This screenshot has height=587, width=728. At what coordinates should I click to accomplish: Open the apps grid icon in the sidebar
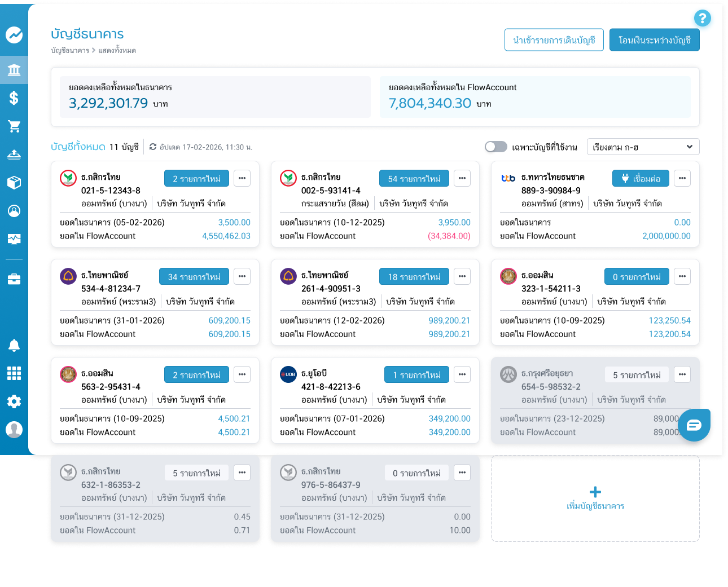[14, 373]
